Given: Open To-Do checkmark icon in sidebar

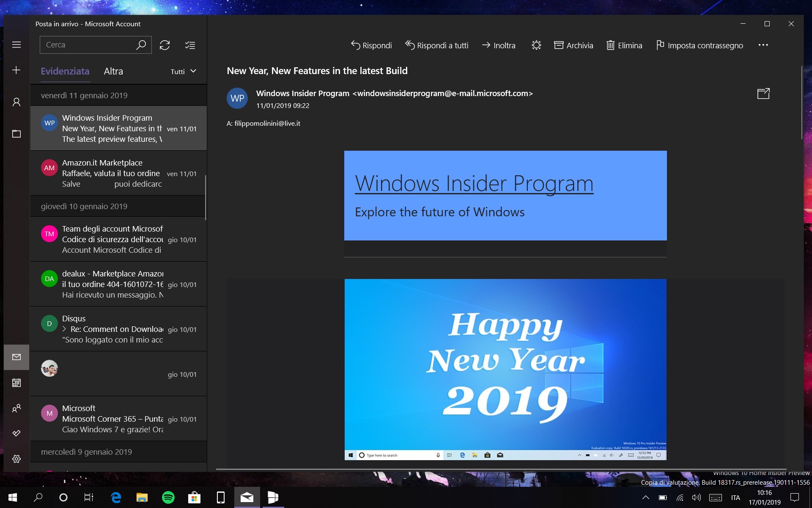Looking at the screenshot, I should point(16,433).
